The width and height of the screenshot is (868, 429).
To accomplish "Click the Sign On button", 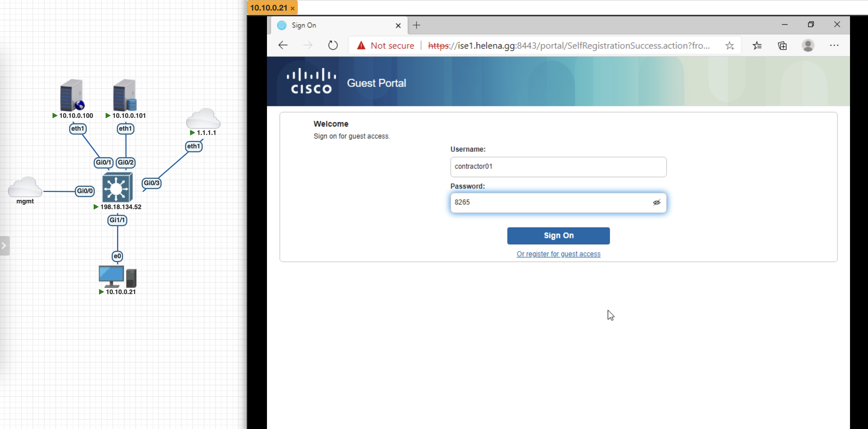I will click(x=558, y=235).
